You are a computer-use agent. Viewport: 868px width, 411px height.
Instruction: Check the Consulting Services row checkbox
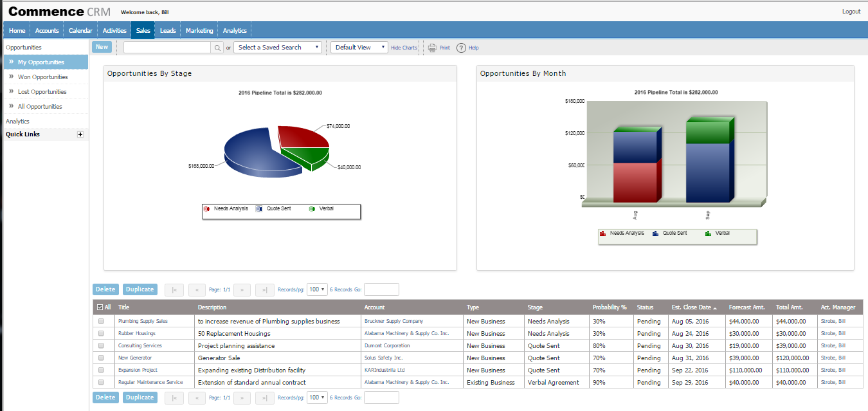pyautogui.click(x=100, y=345)
